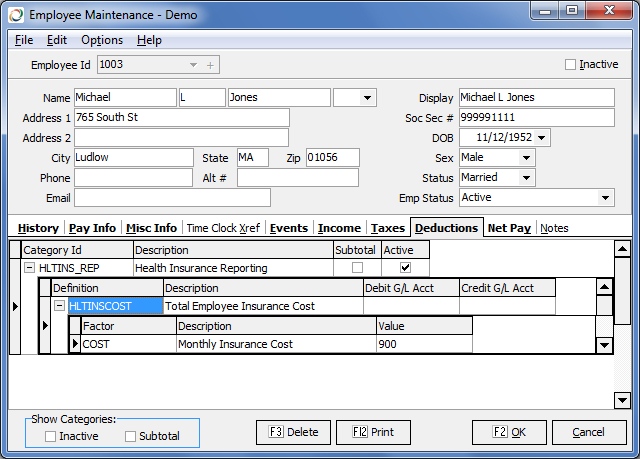Expand the DOB date picker
The width and height of the screenshot is (640, 459).
(542, 138)
